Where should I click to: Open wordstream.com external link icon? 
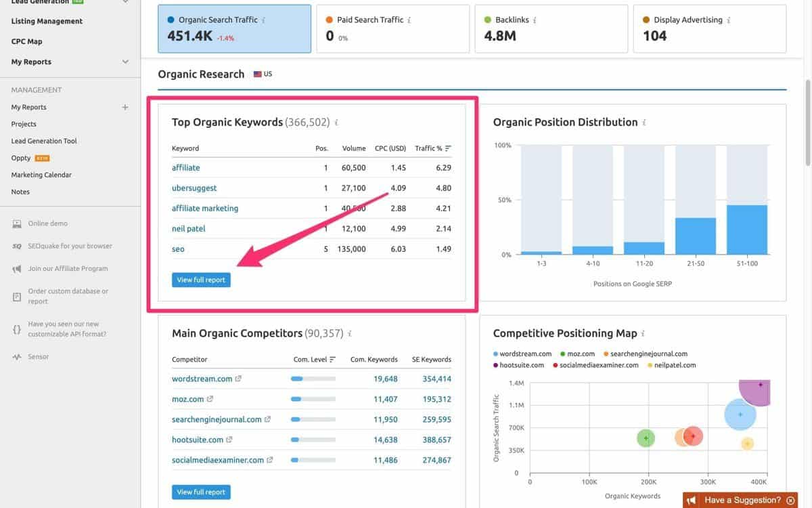point(238,379)
